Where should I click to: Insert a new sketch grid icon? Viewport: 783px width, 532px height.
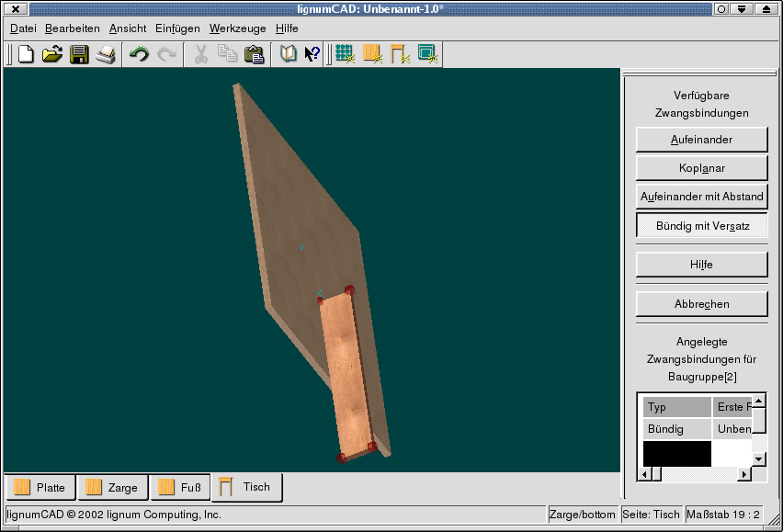tap(345, 53)
